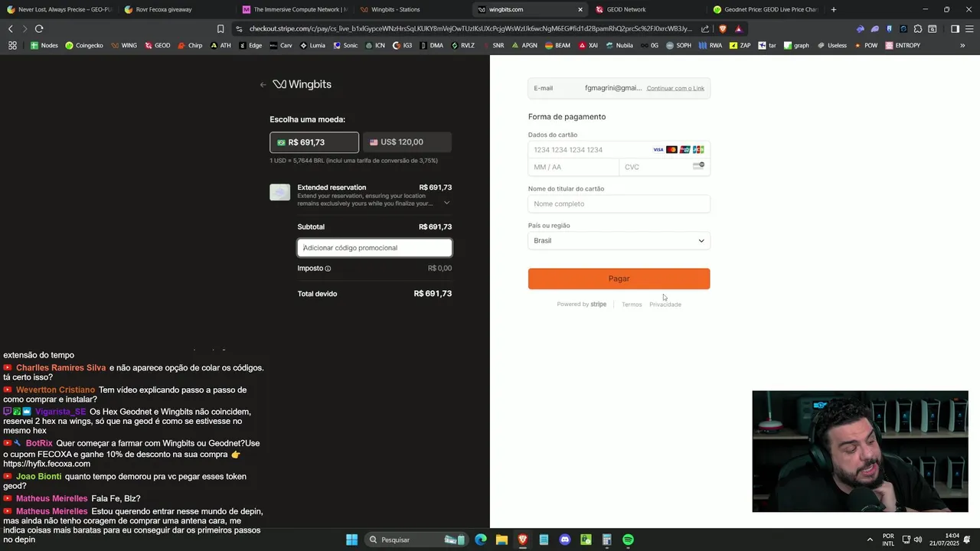Click the browser back arrow
Viewport: 980px width, 551px height.
tap(11, 29)
